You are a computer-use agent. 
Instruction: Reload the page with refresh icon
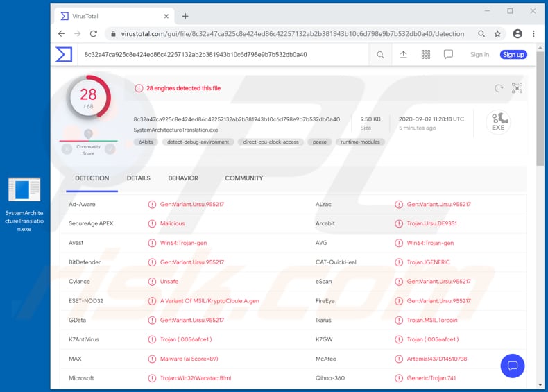tap(94, 33)
